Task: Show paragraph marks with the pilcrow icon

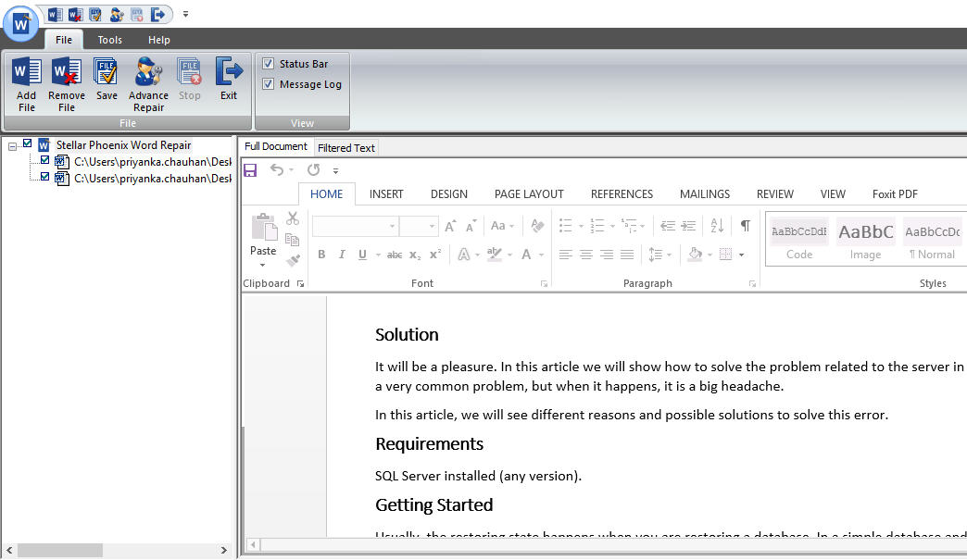Action: tap(745, 226)
